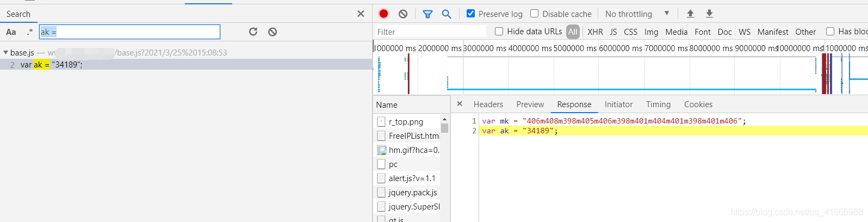Filter requests by Img

[652, 32]
